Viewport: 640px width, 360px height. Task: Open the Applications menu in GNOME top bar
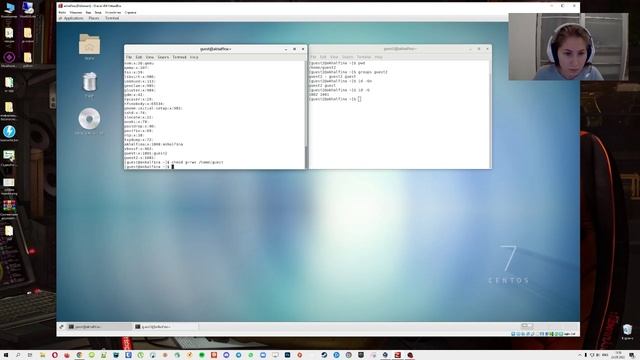pos(72,18)
